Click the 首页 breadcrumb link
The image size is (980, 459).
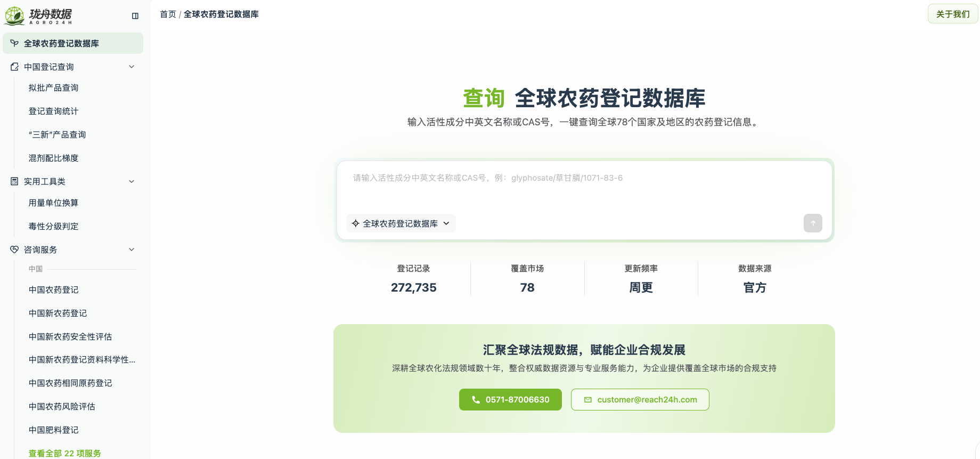pos(168,14)
